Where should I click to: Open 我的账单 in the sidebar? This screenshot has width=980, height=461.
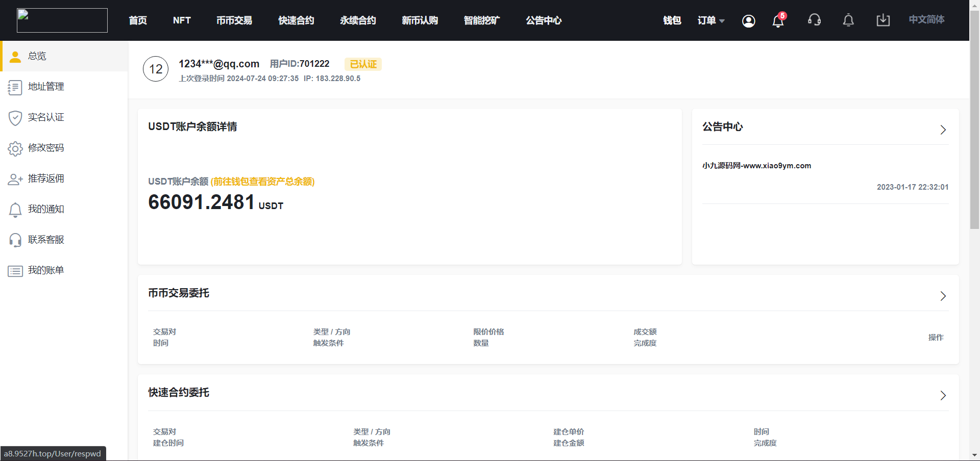coord(46,270)
